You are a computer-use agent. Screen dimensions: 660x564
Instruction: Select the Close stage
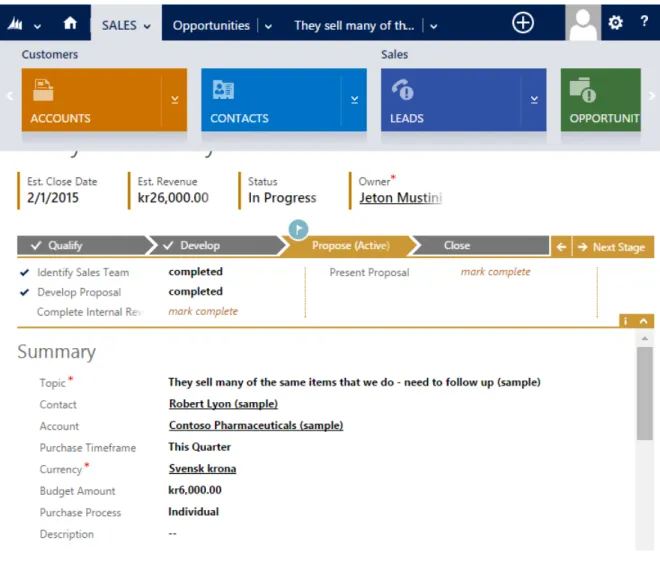[481, 245]
